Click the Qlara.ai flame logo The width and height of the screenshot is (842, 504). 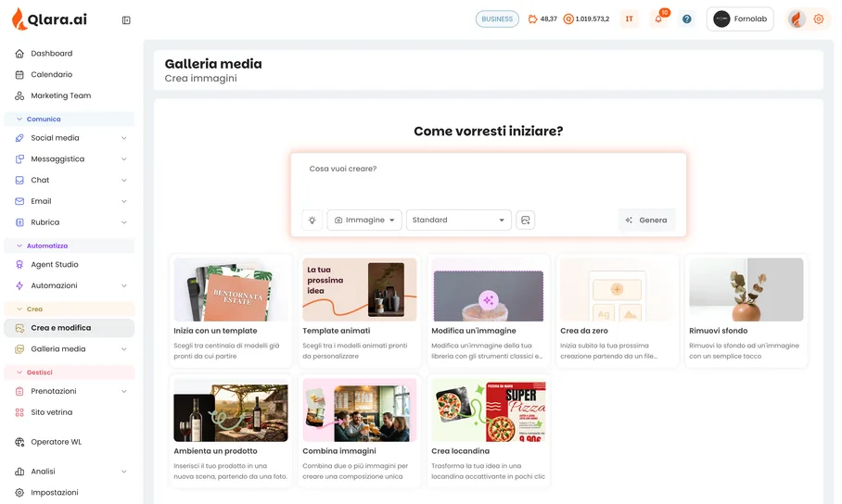[19, 19]
